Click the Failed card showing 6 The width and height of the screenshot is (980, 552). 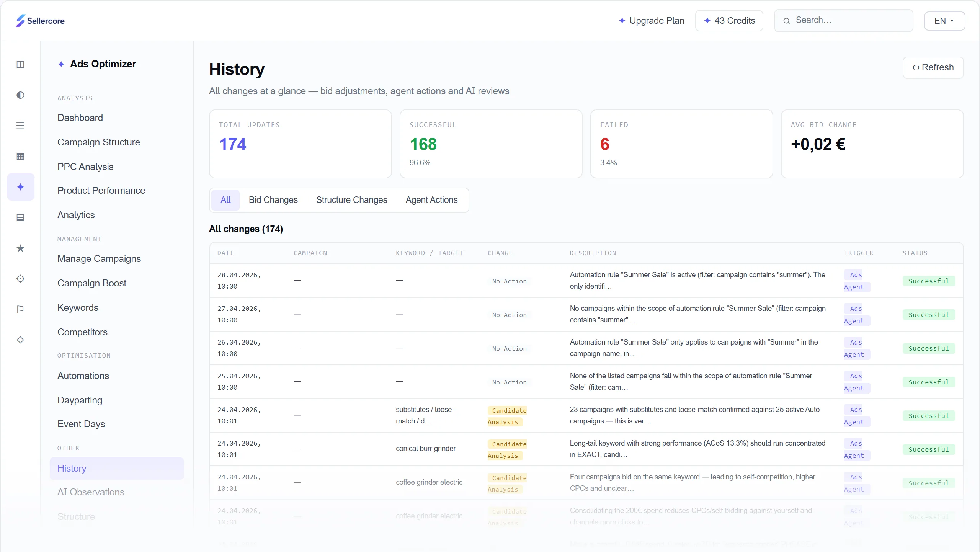(x=681, y=144)
